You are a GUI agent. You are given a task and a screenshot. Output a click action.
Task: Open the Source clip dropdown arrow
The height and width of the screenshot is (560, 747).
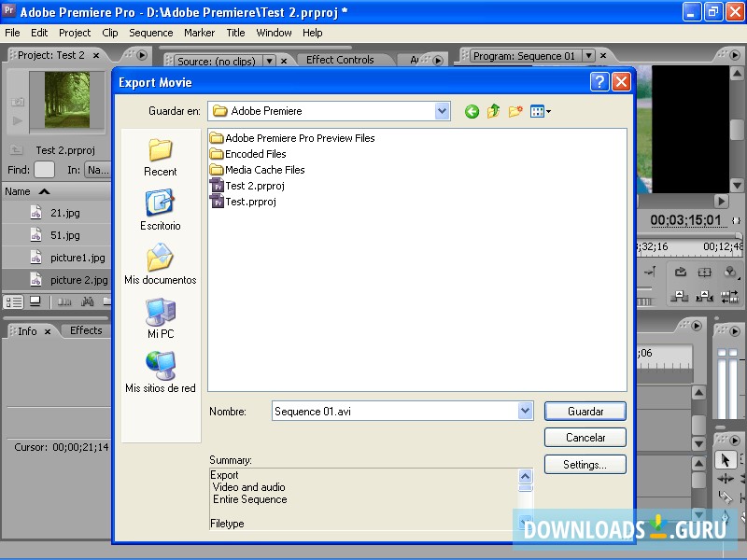269,61
